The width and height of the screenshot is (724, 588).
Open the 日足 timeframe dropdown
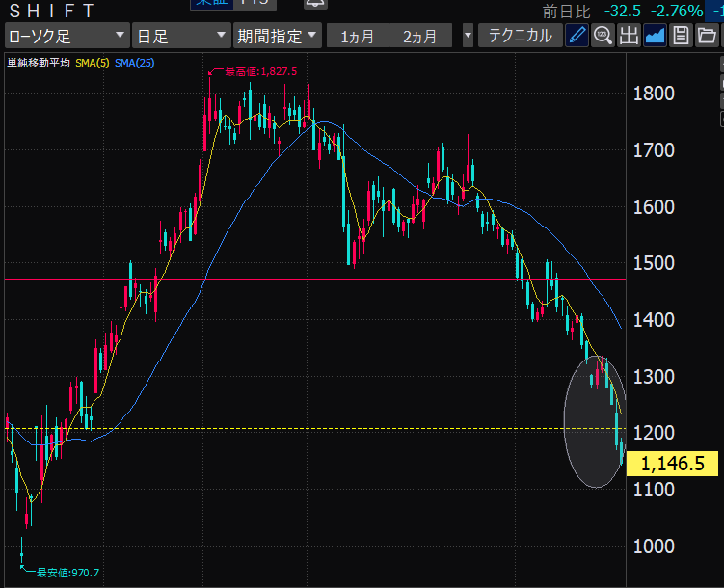[x=180, y=37]
